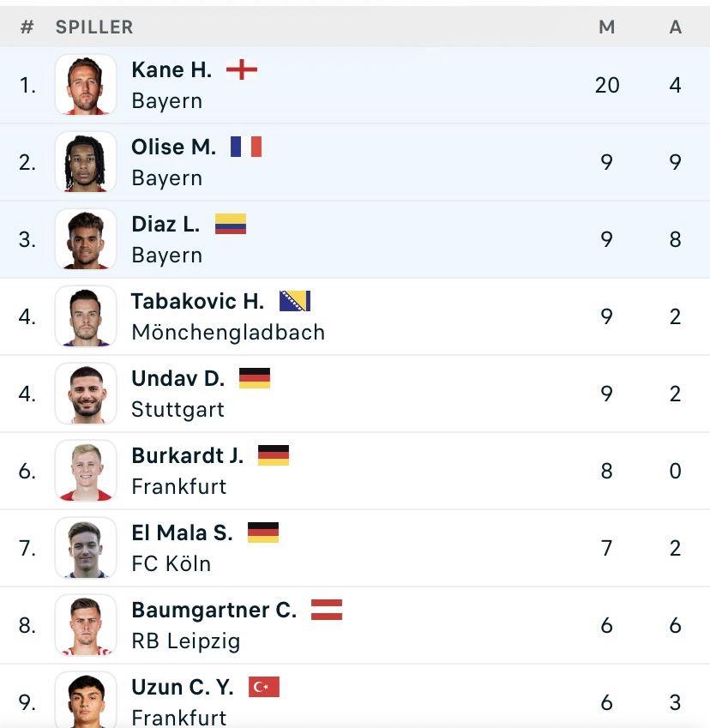This screenshot has height=728, width=710.
Task: Open Kane H. player photo
Action: click(x=86, y=85)
